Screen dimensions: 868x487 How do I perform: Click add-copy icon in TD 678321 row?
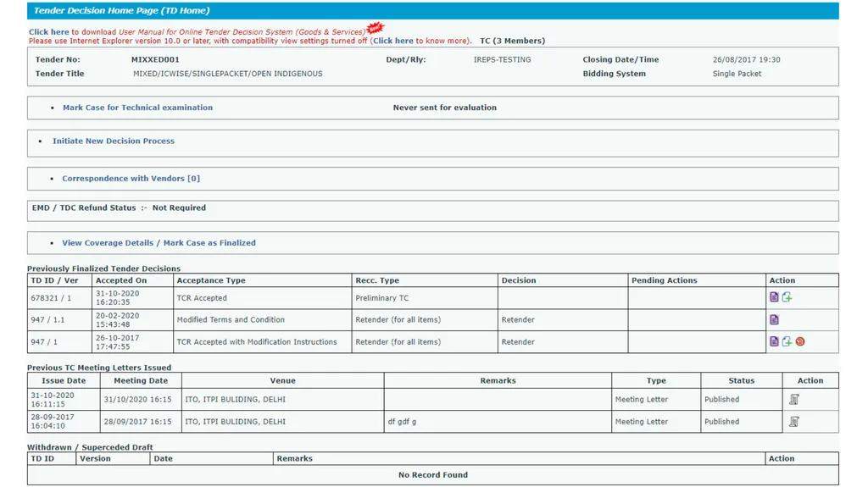tap(787, 297)
